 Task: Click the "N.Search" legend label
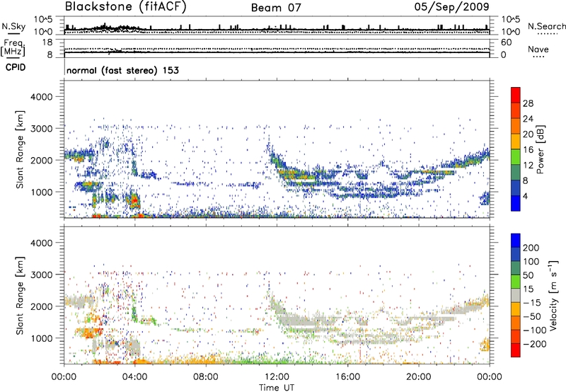coord(546,26)
